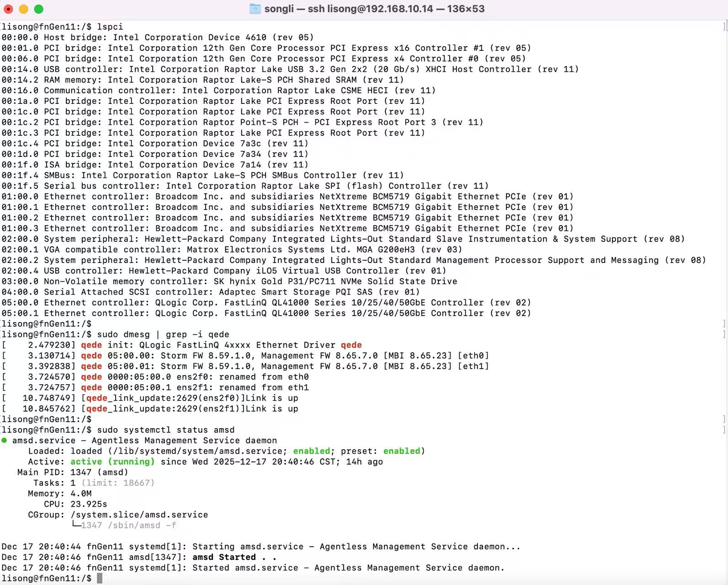Click '[qede_link_update:2629(ens2f1)]Link is up' text

(x=190, y=409)
